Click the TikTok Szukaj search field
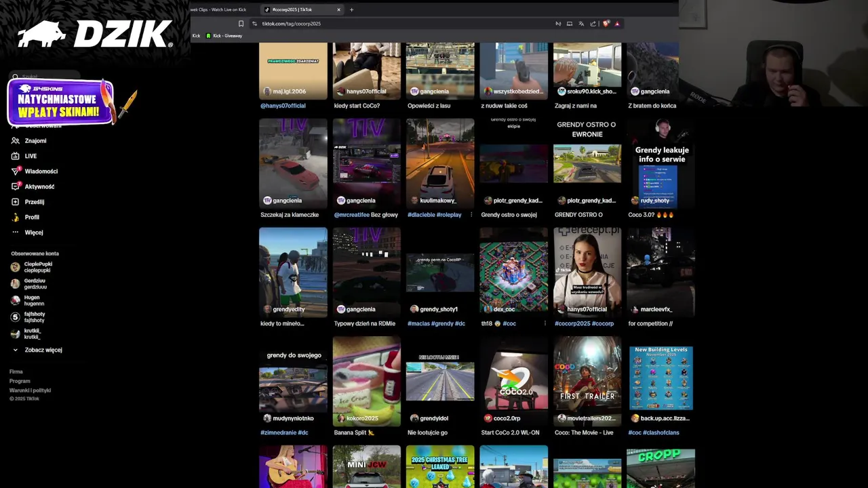 pos(45,77)
